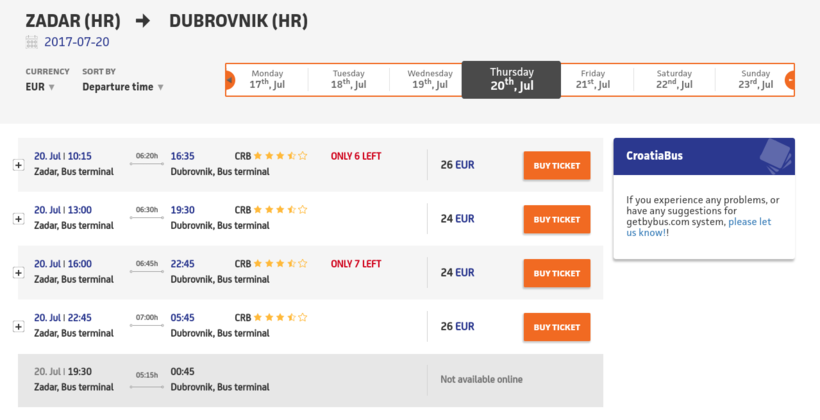
Task: Click the previous dates arrow in date bar
Action: point(230,79)
